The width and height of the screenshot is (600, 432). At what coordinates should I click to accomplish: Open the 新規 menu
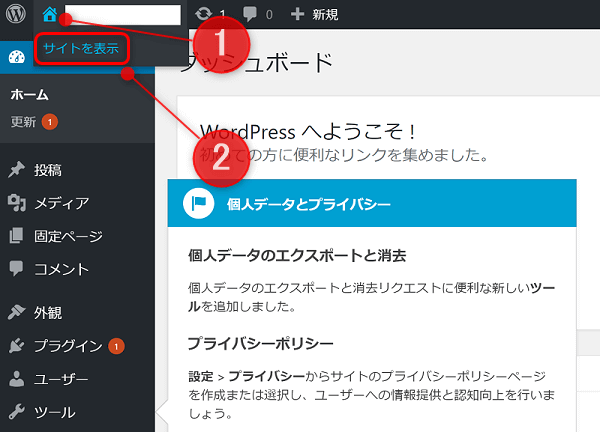point(325,15)
